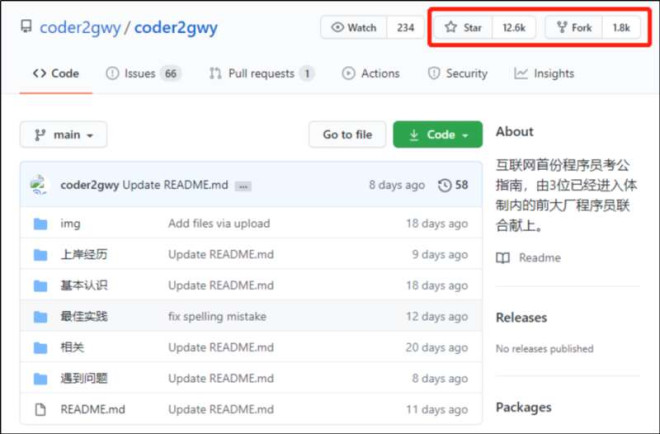This screenshot has height=434, width=660.
Task: Click the Releases heading
Action: tap(521, 318)
